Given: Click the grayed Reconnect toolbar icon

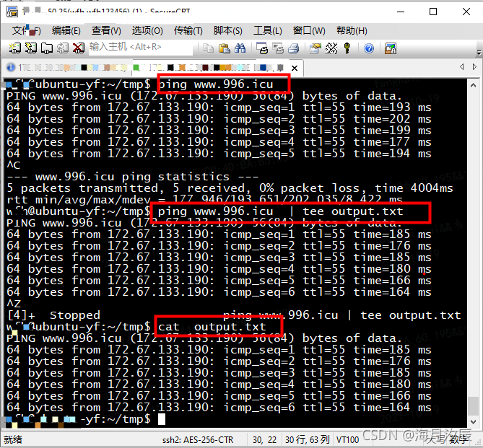Looking at the screenshot, I should point(63,48).
